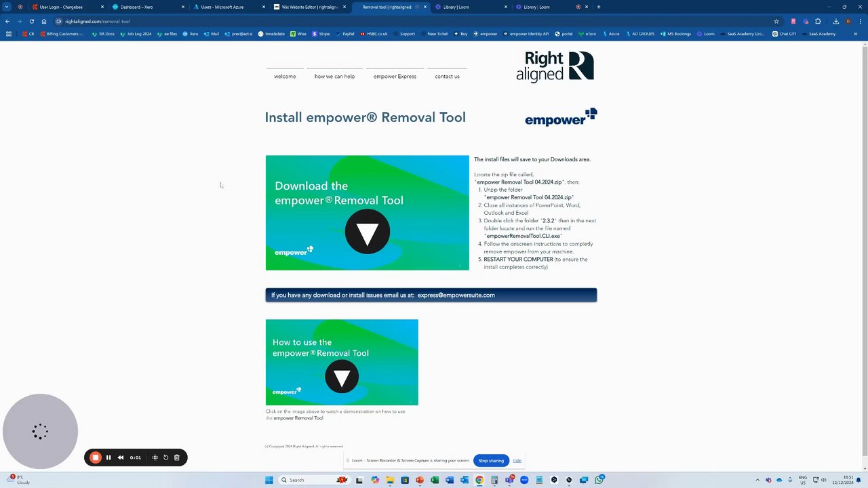Delete the Loom recording with the trash icon

click(177, 457)
